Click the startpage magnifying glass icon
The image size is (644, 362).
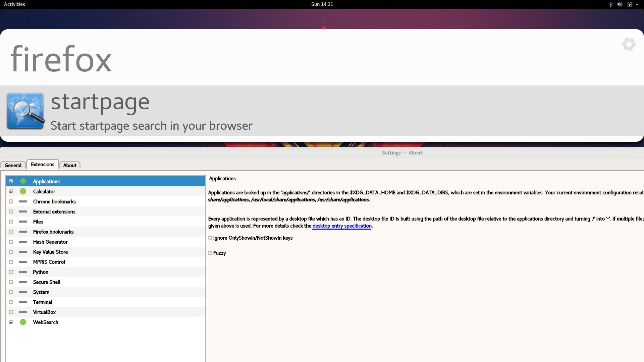click(25, 111)
